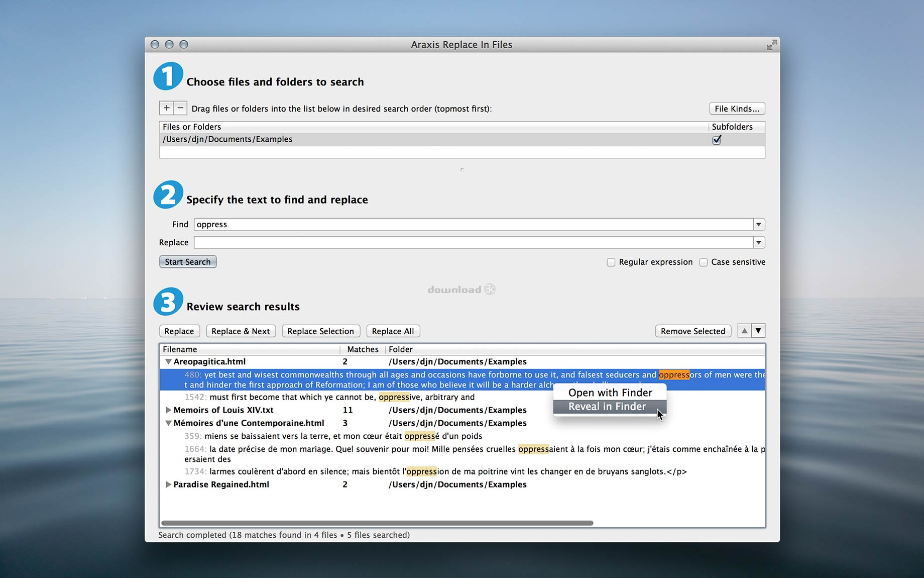The image size is (924, 578).
Task: Click the Replace & Next button
Action: 241,331
